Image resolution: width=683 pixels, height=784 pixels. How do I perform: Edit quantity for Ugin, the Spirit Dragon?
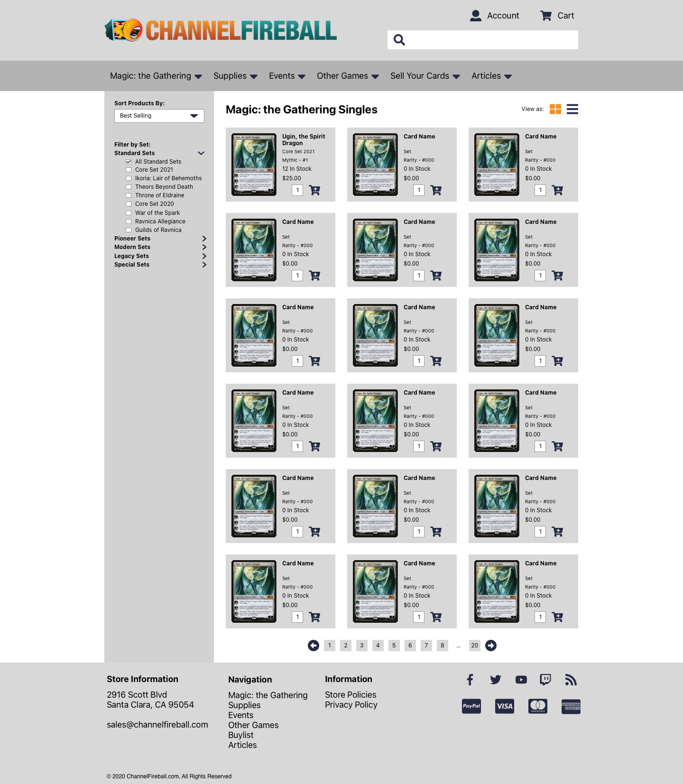[x=297, y=190]
